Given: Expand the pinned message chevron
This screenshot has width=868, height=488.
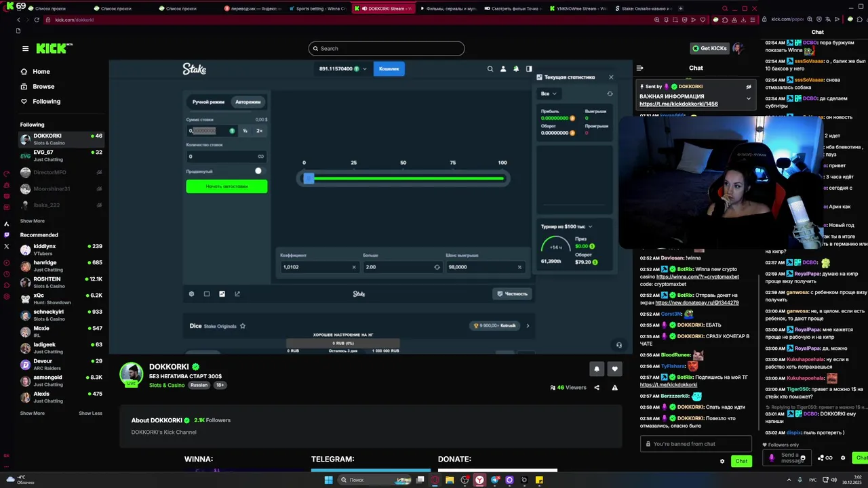Looking at the screenshot, I should pos(749,98).
